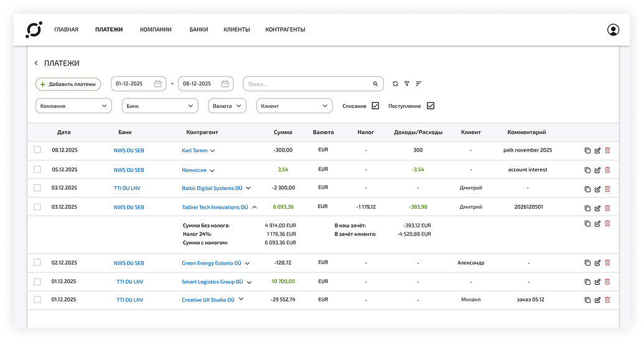Open the Клиент filter dropdown
Image resolution: width=644 pixels, height=342 pixels.
294,106
